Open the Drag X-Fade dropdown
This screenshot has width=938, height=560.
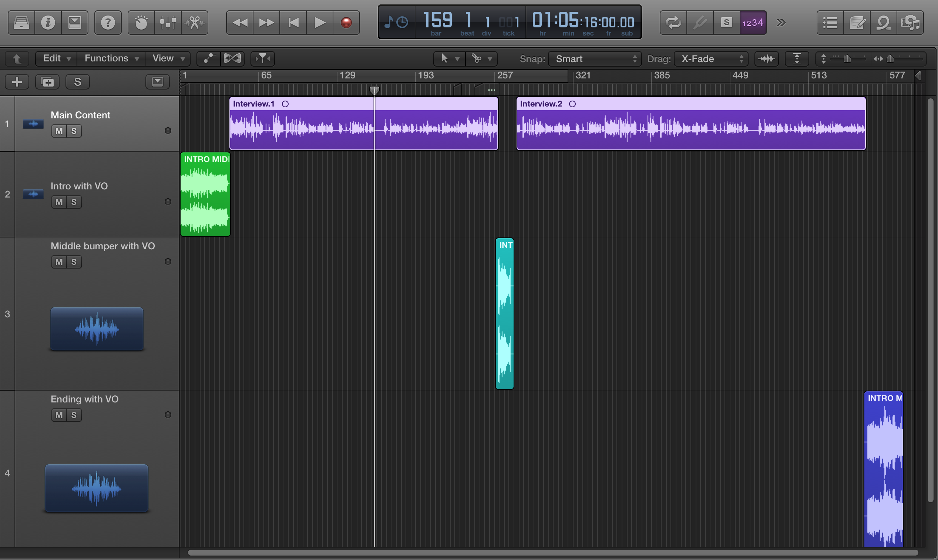[711, 59]
